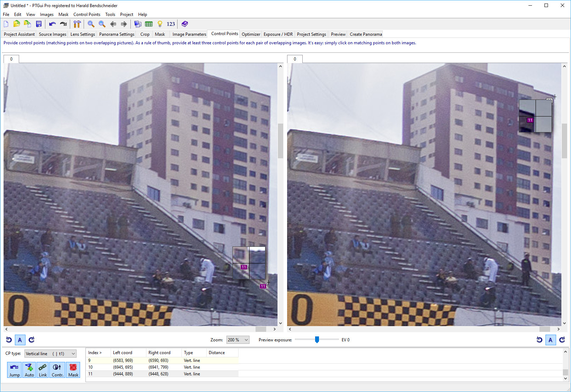The image size is (571, 392).
Task: Open the purple help book icon
Action: coord(185,24)
